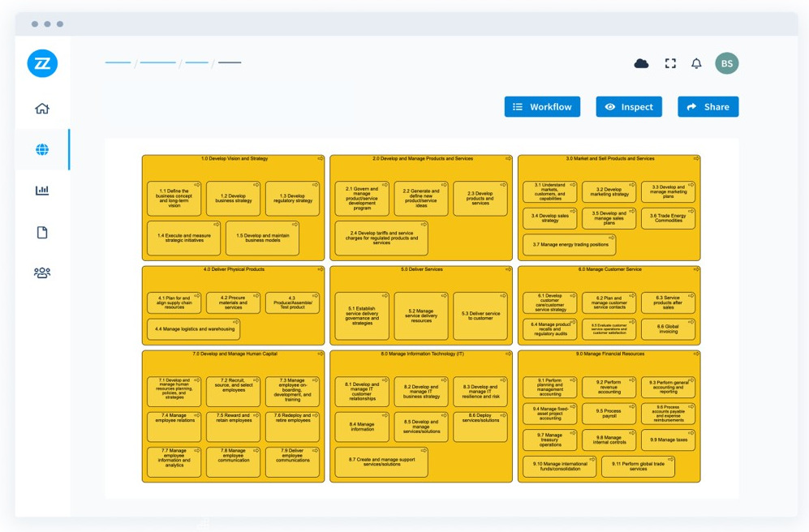Open arrow icon on 3.0 Market and Sell Products
The height and width of the screenshot is (532, 809).
pos(696,159)
